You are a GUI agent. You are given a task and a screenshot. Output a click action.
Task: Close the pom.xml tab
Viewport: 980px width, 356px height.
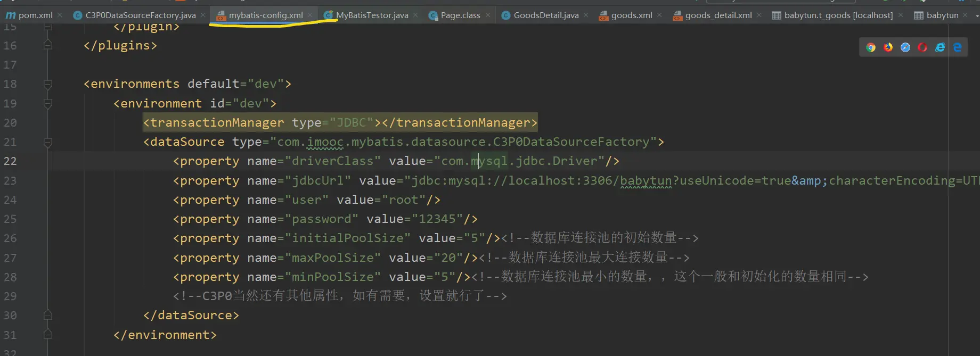pyautogui.click(x=60, y=15)
